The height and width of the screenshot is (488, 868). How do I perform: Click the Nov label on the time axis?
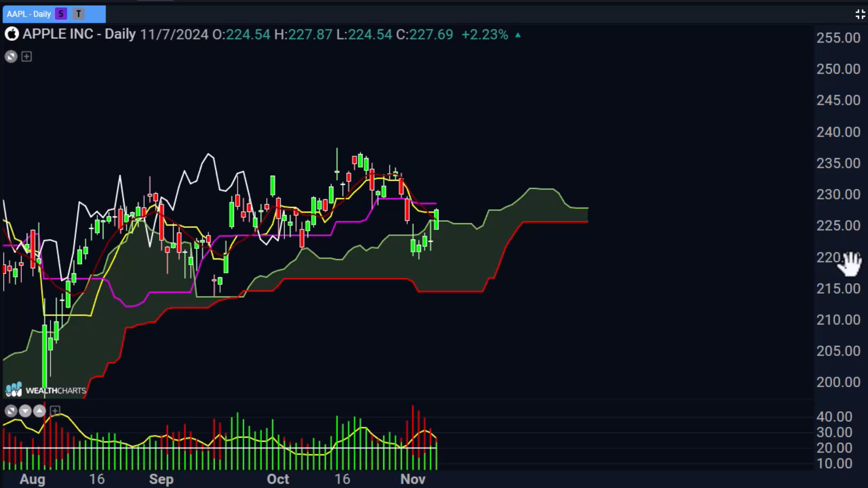pyautogui.click(x=413, y=479)
